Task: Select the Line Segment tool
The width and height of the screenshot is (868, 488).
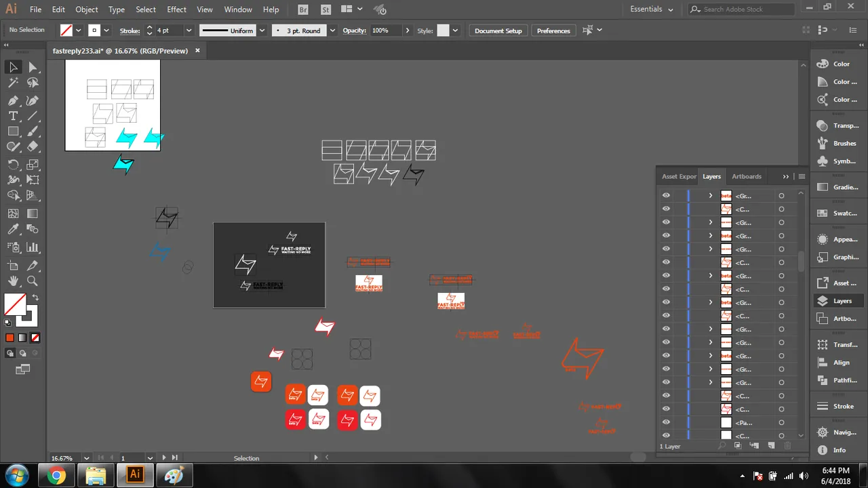Action: point(33,116)
